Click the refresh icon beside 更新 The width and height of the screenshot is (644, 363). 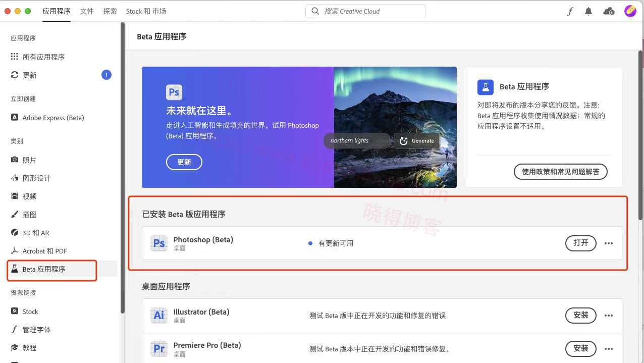click(15, 75)
